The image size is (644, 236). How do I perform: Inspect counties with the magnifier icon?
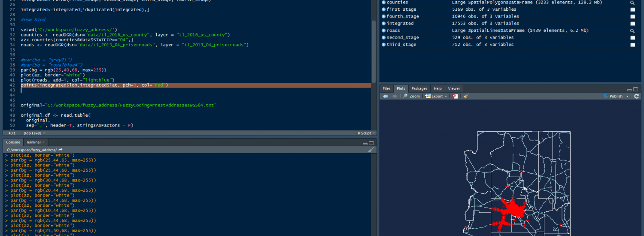tap(632, 3)
